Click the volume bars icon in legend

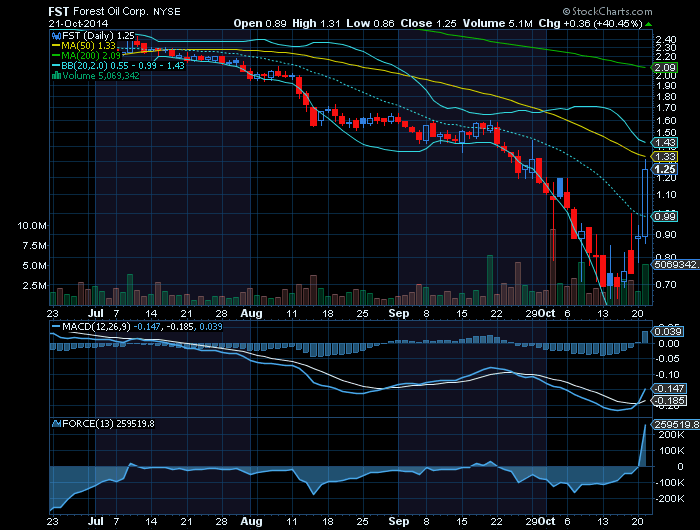[x=56, y=75]
